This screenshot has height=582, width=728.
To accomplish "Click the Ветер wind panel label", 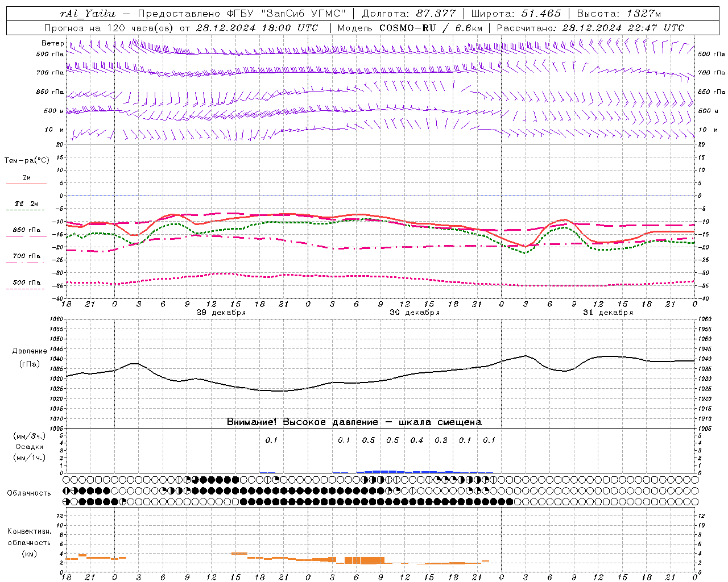I will (x=52, y=43).
